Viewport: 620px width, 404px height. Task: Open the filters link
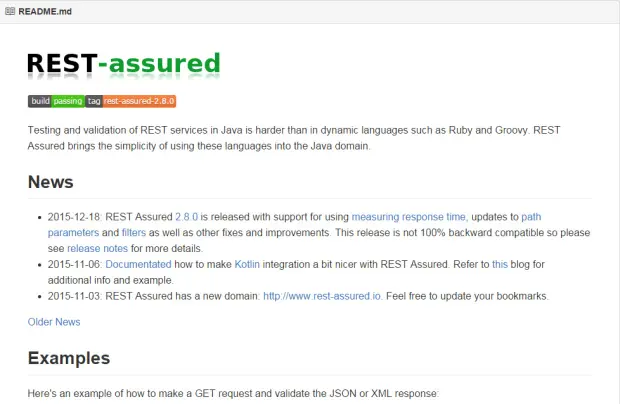(x=134, y=233)
